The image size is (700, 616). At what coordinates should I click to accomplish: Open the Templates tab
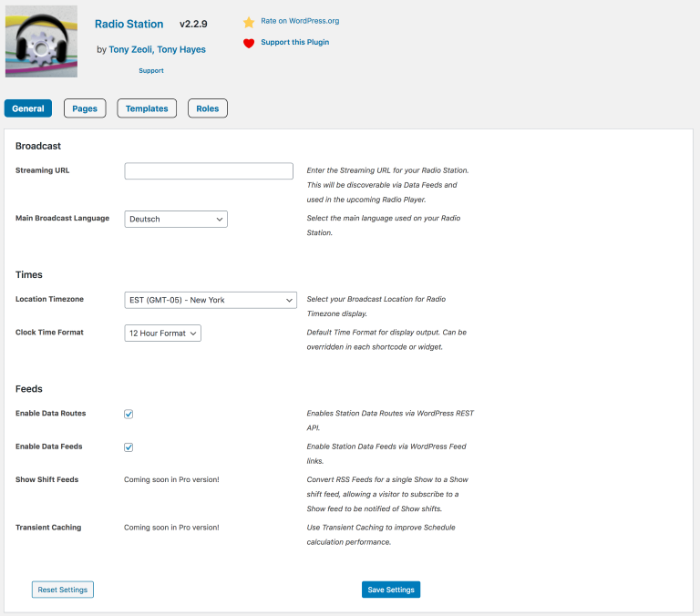147,108
